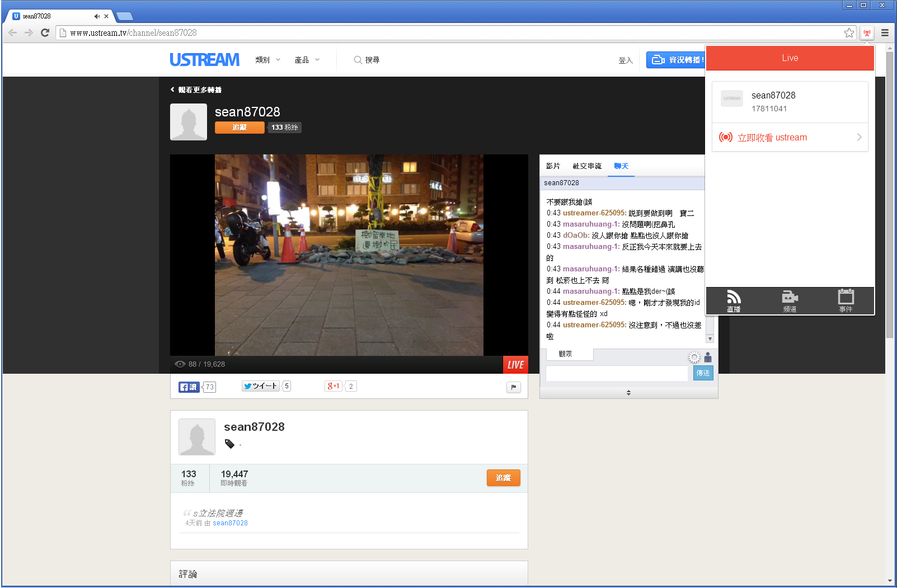Expand the 產品 products dropdown
Viewport: 897px width, 588px height.
[x=307, y=60]
